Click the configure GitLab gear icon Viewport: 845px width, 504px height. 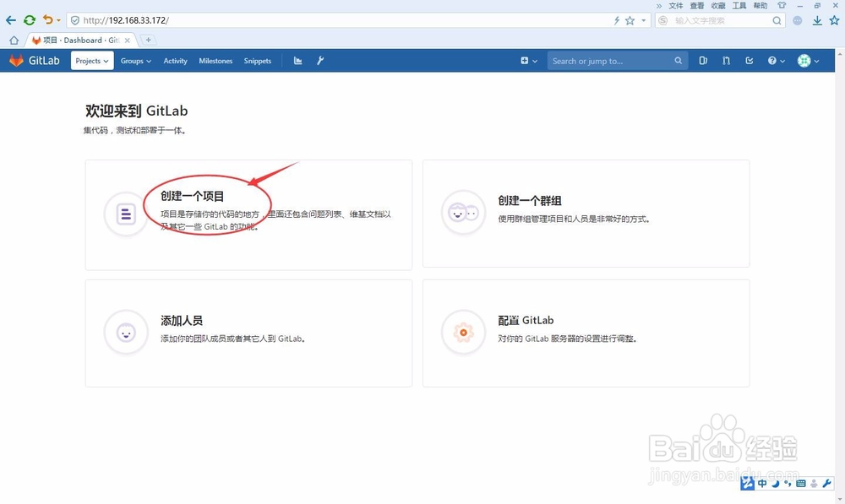point(463,333)
